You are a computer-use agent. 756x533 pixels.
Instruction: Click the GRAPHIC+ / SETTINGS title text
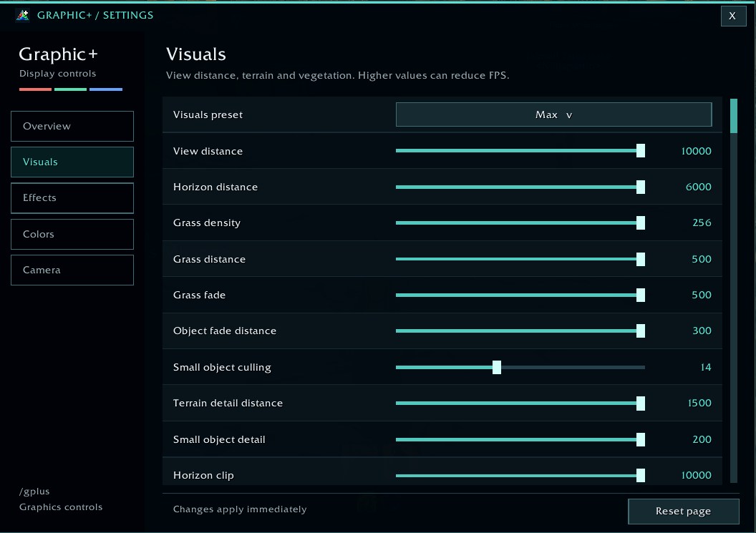coord(95,16)
